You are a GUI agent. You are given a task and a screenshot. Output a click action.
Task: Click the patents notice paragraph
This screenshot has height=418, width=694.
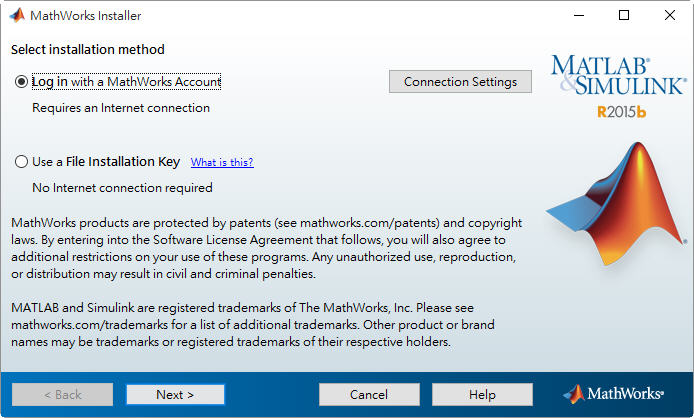pos(266,248)
